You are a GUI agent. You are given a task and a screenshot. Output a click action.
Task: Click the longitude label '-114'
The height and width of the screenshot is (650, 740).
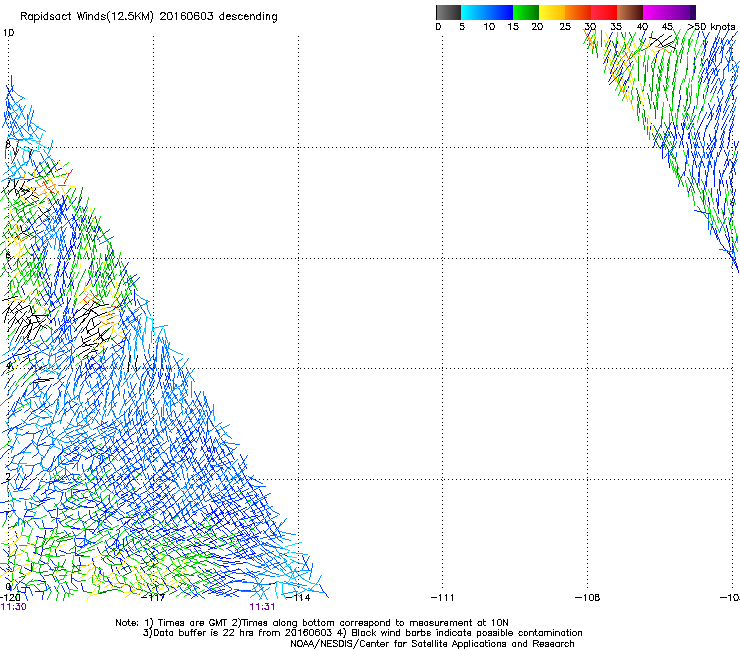tap(299, 598)
